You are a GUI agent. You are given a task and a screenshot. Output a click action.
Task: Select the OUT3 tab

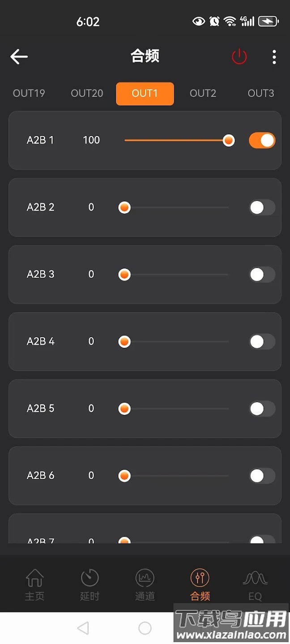[x=260, y=93]
